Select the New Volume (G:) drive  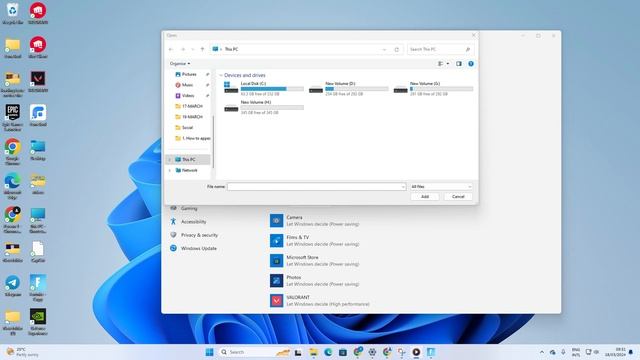click(433, 89)
